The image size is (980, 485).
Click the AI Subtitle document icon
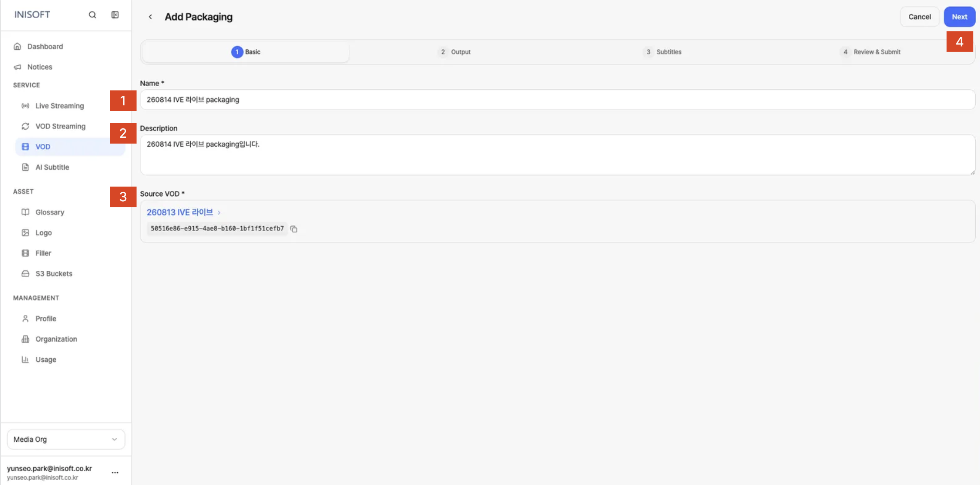(x=25, y=167)
